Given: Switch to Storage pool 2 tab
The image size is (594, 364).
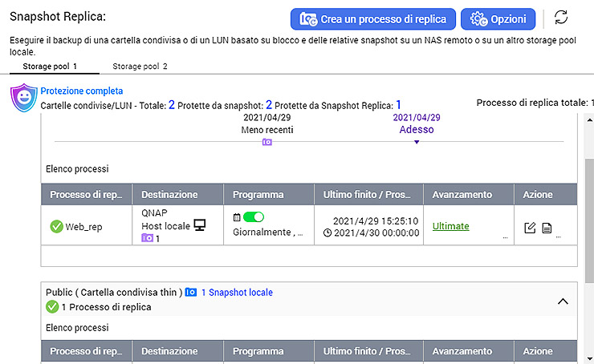Looking at the screenshot, I should 140,67.
